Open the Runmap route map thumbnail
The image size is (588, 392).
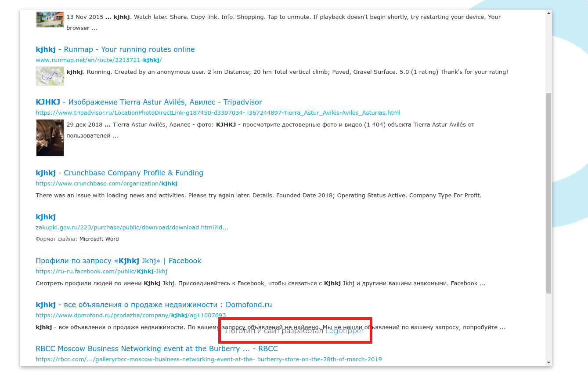[x=50, y=76]
